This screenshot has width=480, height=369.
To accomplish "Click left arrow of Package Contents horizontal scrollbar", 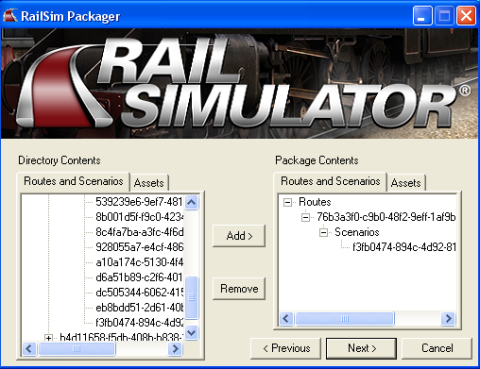I will (286, 318).
